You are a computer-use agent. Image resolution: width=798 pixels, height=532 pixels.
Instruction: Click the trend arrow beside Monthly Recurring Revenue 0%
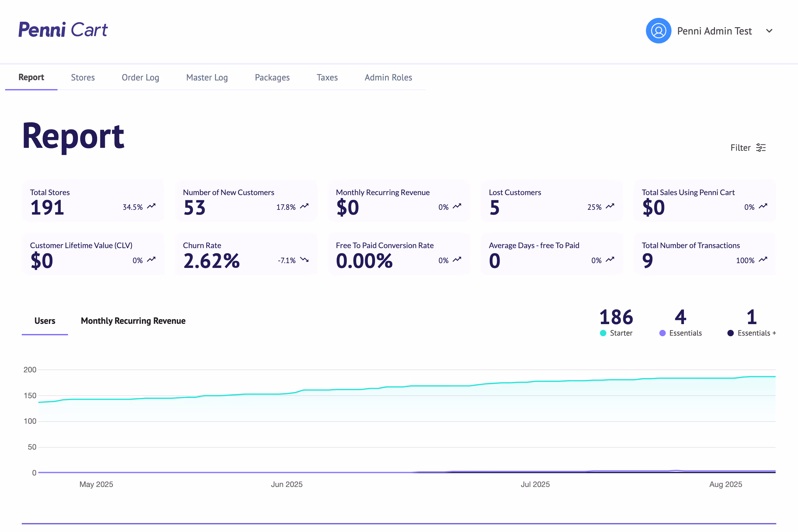(x=457, y=206)
